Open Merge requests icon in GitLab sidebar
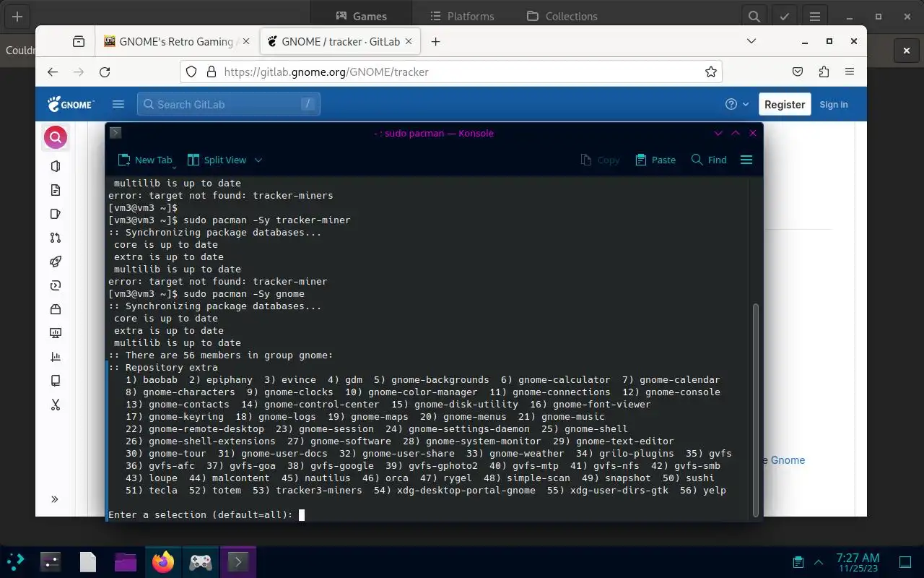This screenshot has width=924, height=578. coord(56,238)
